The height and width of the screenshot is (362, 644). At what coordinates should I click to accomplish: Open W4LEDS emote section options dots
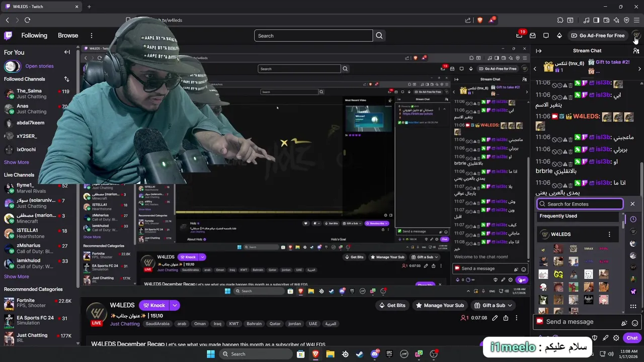pos(609,234)
